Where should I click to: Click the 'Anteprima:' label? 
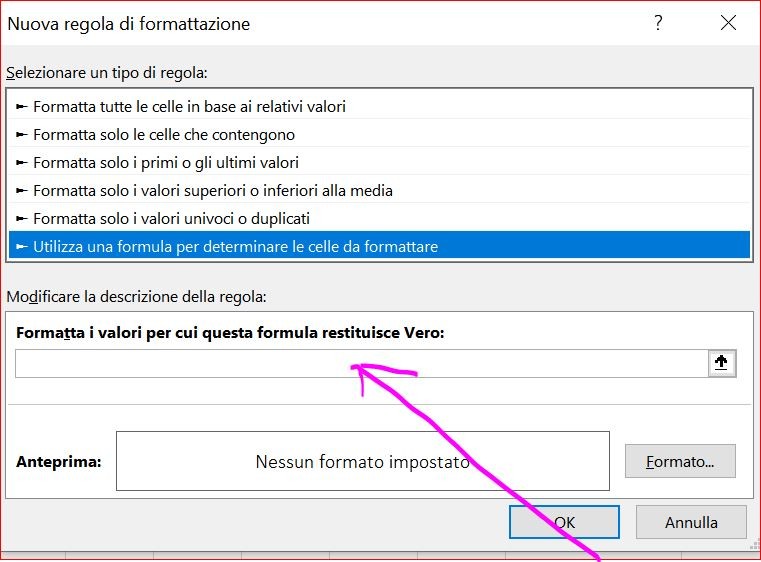(59, 462)
